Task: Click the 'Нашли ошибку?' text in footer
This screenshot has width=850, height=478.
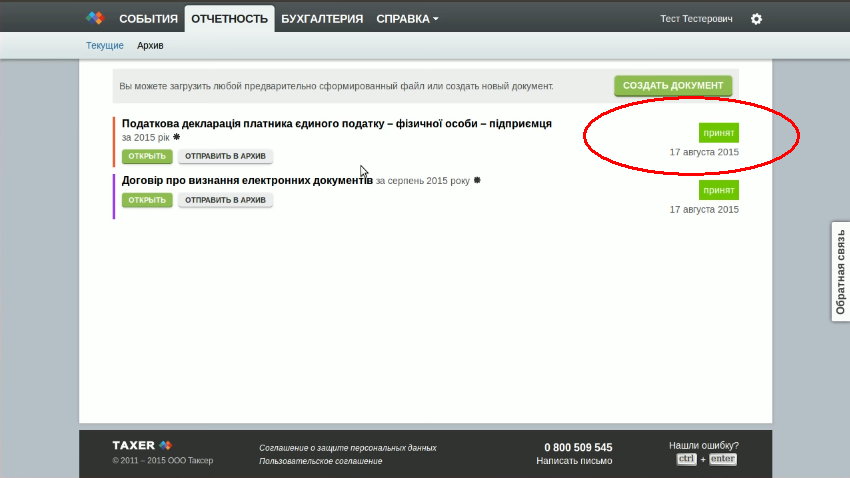Action: (x=704, y=445)
